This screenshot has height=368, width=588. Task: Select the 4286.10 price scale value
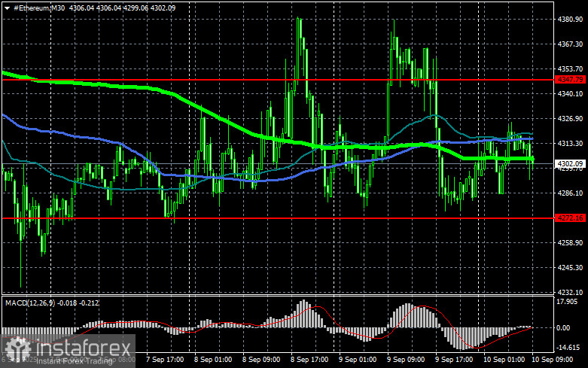coord(571,193)
